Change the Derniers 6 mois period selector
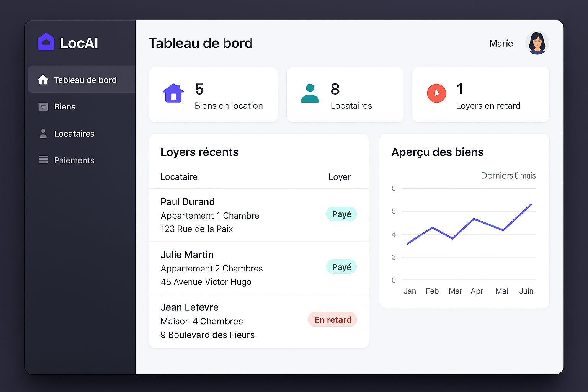This screenshot has width=588, height=392. point(508,176)
